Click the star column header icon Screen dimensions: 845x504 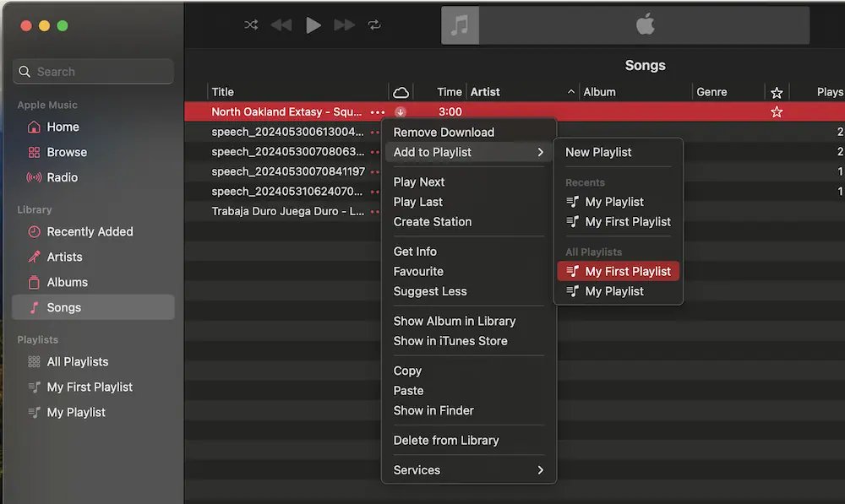coord(776,93)
